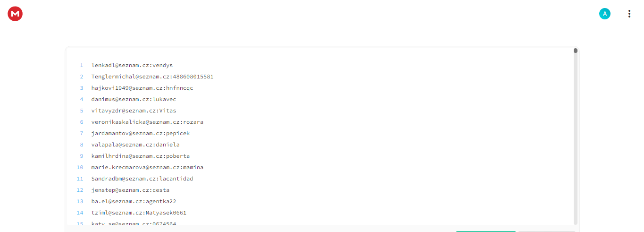Place cursor in the text on line 13
The width and height of the screenshot is (644, 232).
(134, 201)
